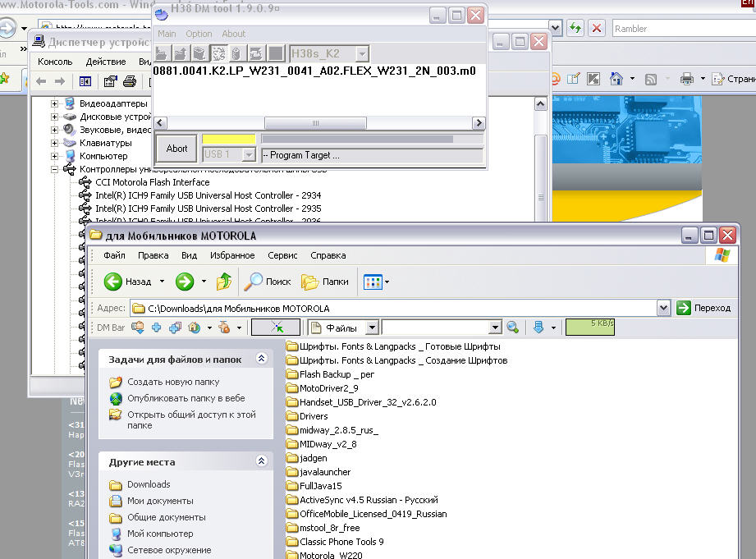The width and height of the screenshot is (756, 559).
Task: Collapse the USB controllers (Контроллеры) node
Action: pyautogui.click(x=54, y=169)
